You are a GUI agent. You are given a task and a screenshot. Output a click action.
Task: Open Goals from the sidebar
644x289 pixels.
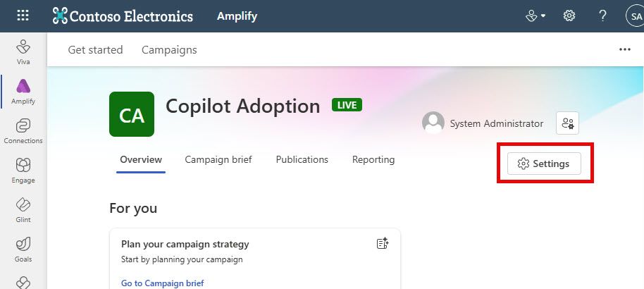[23, 250]
